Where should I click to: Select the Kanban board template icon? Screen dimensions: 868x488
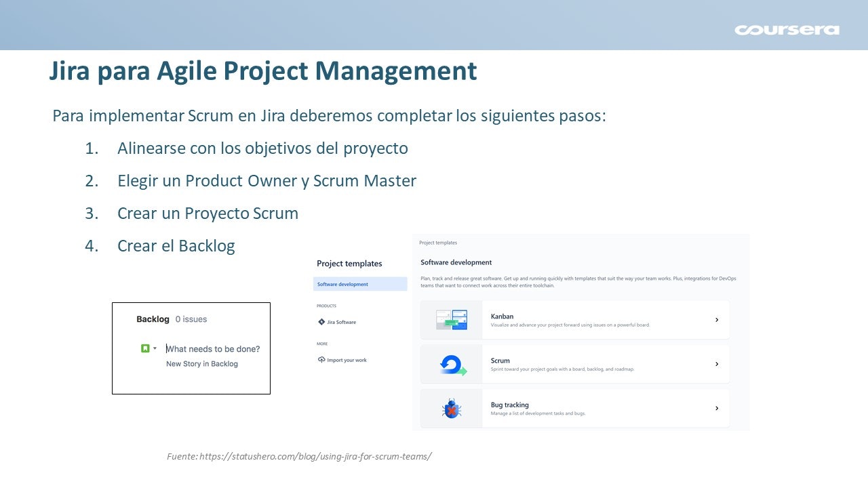click(452, 320)
